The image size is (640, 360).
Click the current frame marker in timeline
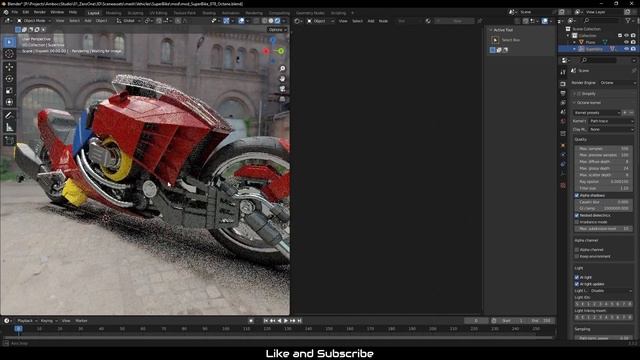(18, 329)
